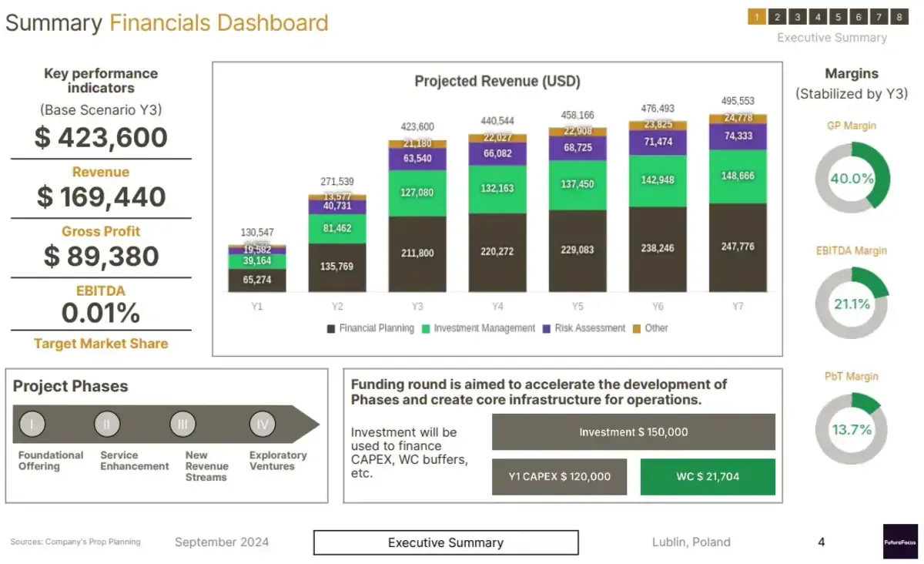Click the Other legend swatch
Screen dimensions: 924x564
[x=637, y=328]
